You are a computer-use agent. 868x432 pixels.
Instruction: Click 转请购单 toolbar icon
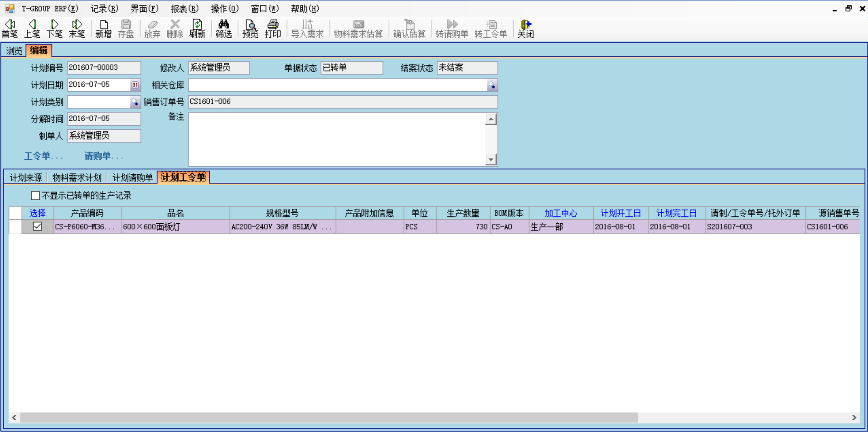tap(452, 29)
